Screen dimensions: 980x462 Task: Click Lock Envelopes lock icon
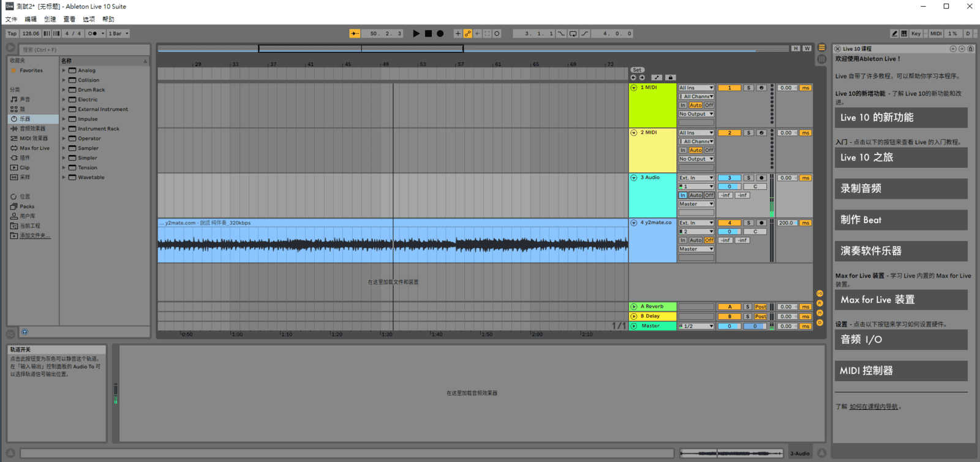point(670,78)
